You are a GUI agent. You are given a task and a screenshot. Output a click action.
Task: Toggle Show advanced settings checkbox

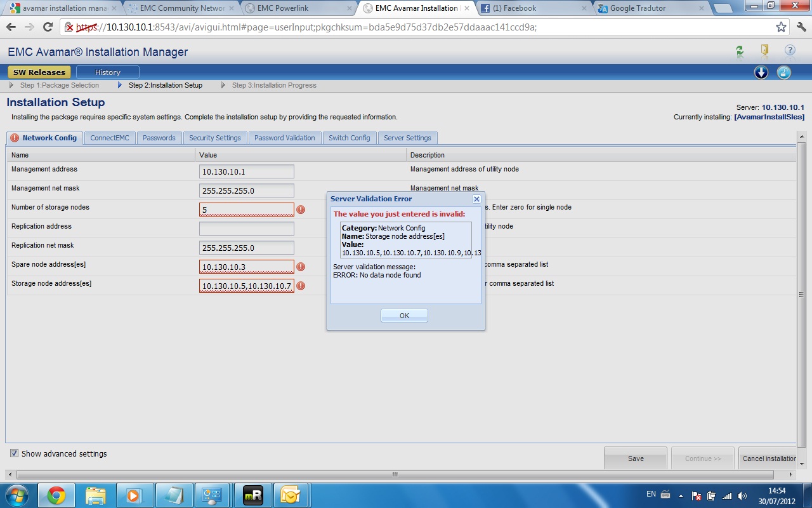pos(14,453)
